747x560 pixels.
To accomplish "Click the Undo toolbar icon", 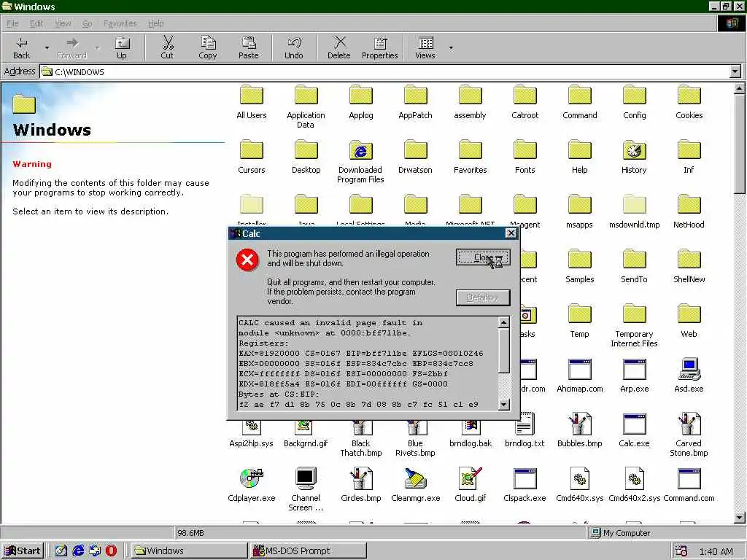I will click(294, 47).
